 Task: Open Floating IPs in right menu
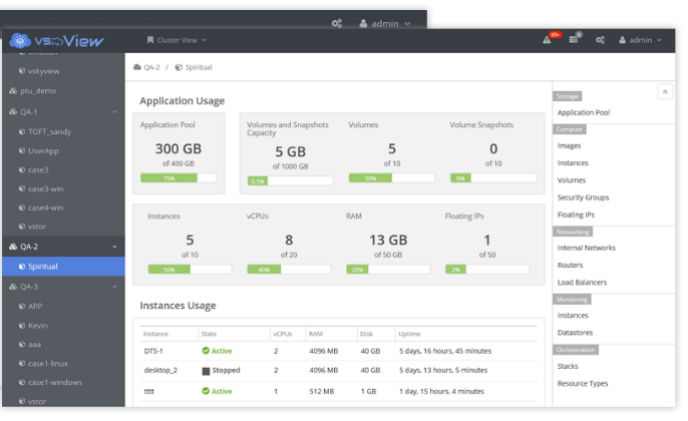pyautogui.click(x=576, y=214)
